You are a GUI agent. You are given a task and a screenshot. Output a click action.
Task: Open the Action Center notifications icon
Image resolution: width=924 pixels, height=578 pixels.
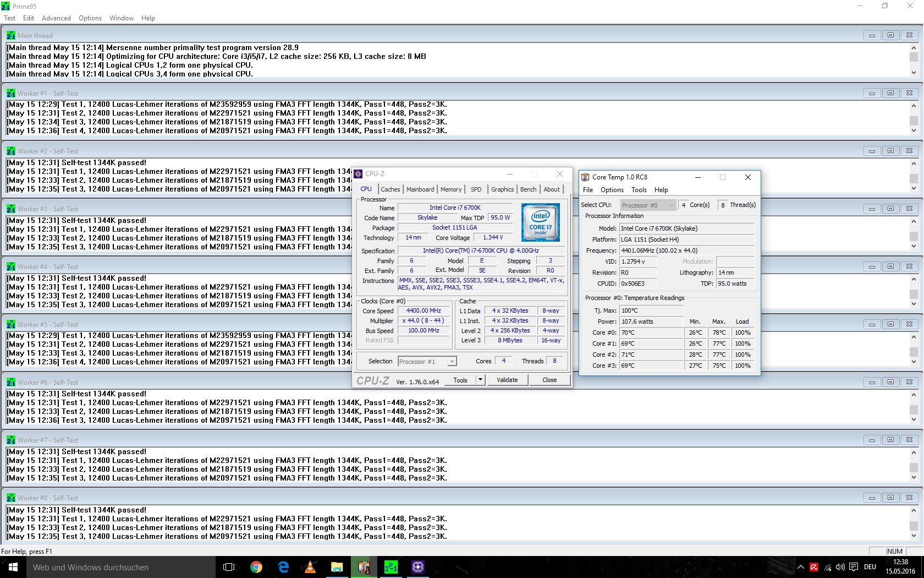tap(854, 567)
